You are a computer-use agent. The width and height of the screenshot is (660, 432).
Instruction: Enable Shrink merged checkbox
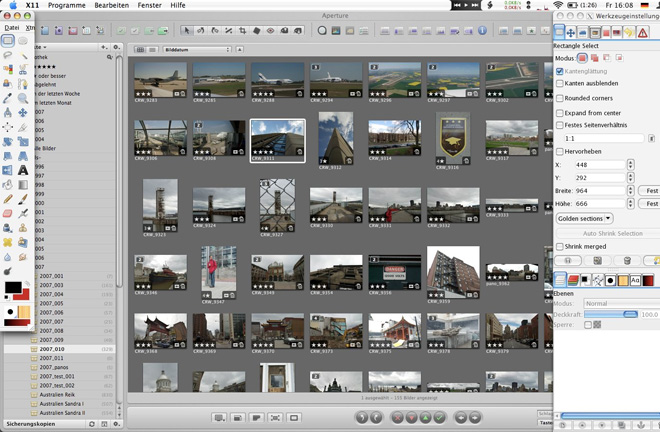click(x=559, y=246)
